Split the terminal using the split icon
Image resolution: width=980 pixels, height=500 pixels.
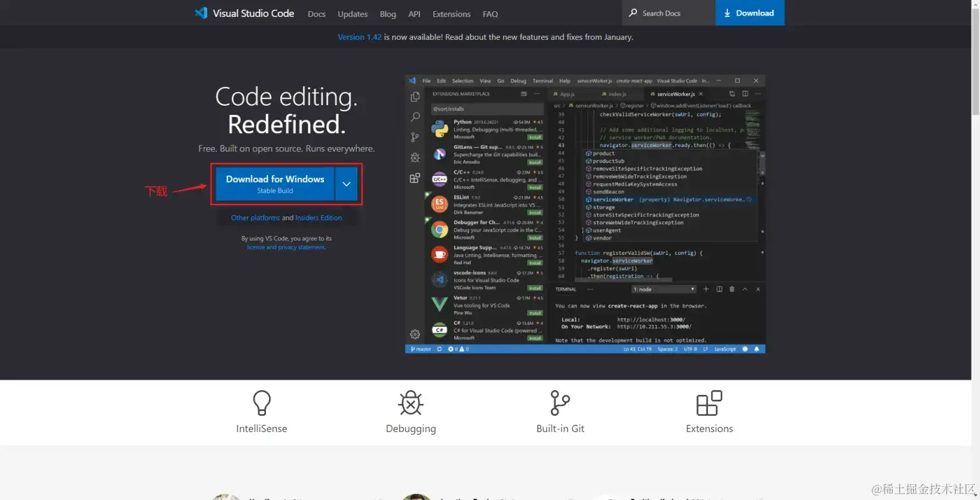click(x=720, y=289)
